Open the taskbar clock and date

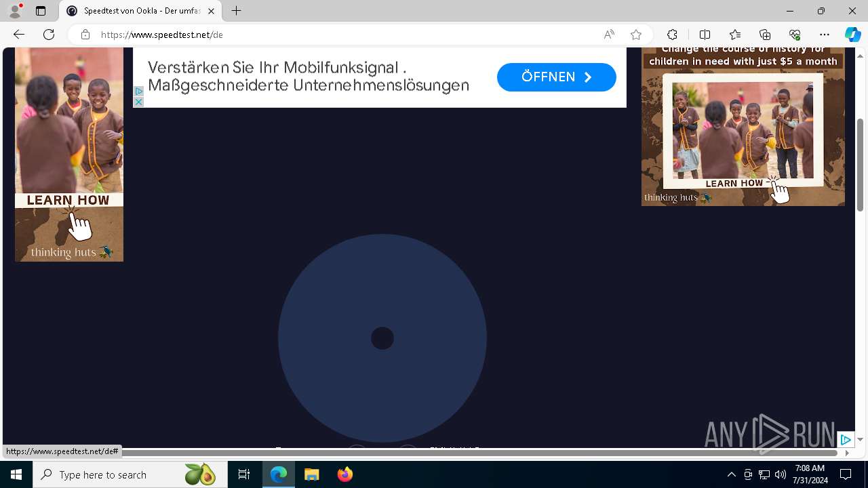(x=810, y=474)
